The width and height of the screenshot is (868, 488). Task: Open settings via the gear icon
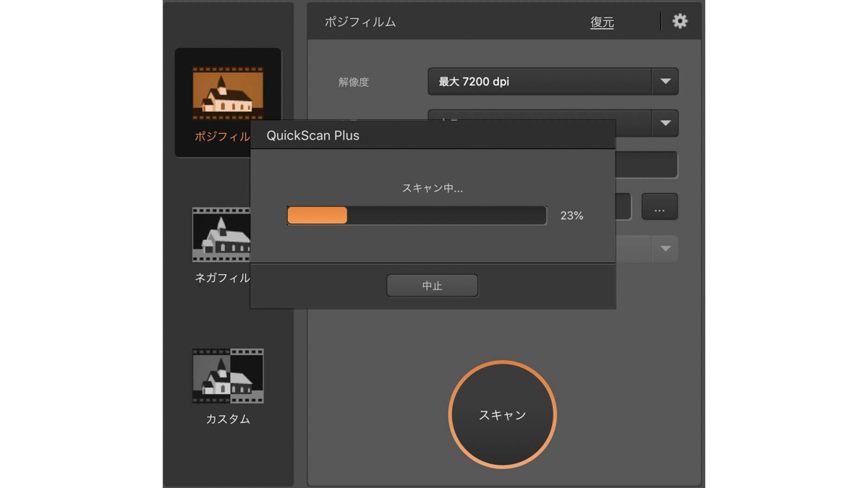coord(679,22)
